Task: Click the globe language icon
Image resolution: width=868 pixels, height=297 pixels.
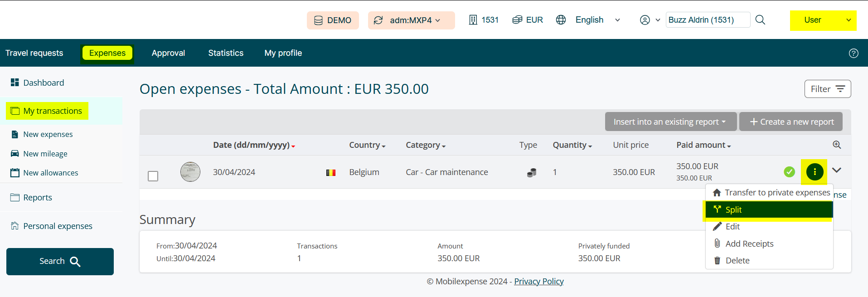Action: [561, 20]
